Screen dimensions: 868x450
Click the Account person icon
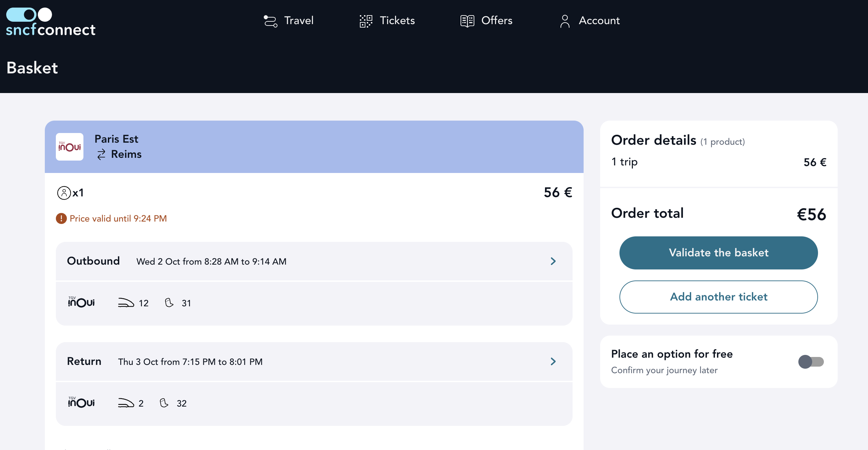(x=565, y=21)
